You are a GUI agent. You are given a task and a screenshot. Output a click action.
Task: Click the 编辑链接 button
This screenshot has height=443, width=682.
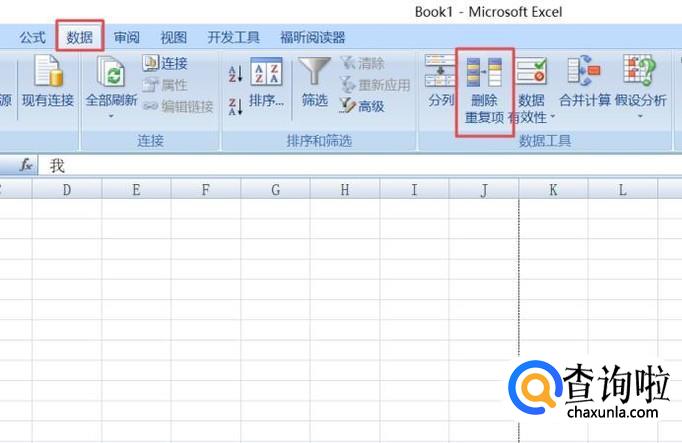pos(178,106)
